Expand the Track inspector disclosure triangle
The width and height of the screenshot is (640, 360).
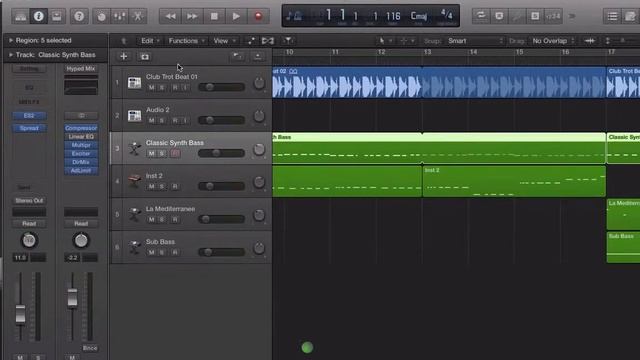11,55
